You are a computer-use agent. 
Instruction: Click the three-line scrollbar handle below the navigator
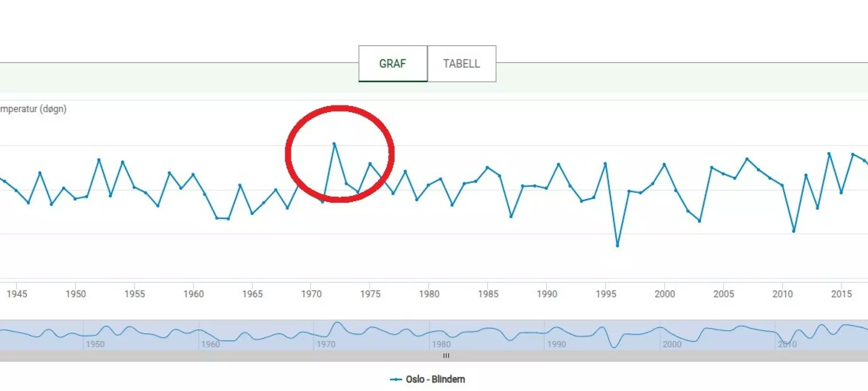[x=446, y=356]
